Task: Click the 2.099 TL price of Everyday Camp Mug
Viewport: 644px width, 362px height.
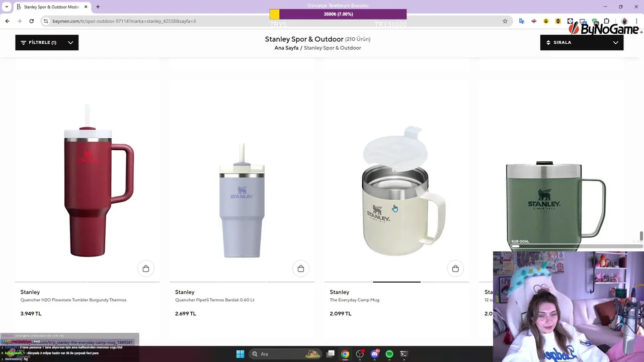Action: (341, 313)
